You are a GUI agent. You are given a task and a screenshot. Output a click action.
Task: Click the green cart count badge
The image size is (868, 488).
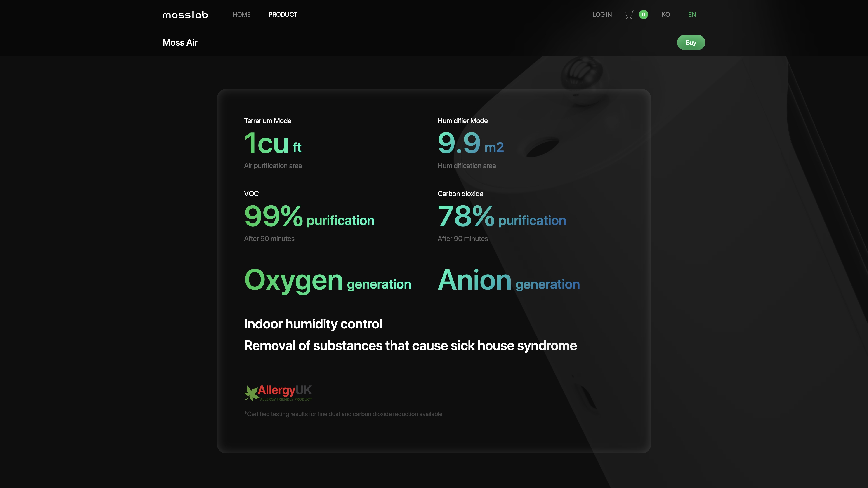pyautogui.click(x=643, y=14)
